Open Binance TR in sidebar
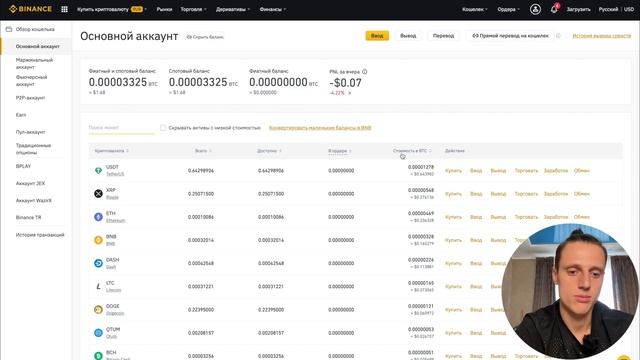 (29, 218)
